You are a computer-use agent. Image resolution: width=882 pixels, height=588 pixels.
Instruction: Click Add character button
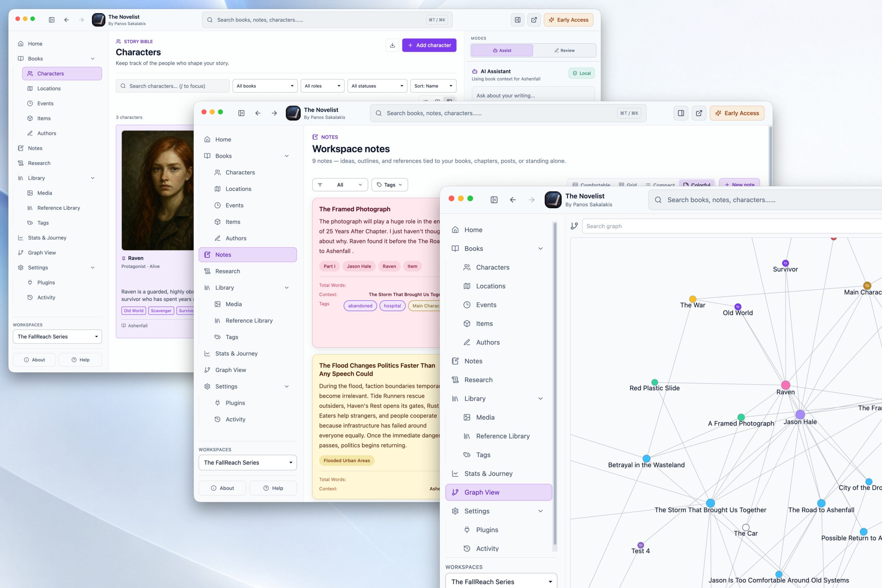click(429, 45)
